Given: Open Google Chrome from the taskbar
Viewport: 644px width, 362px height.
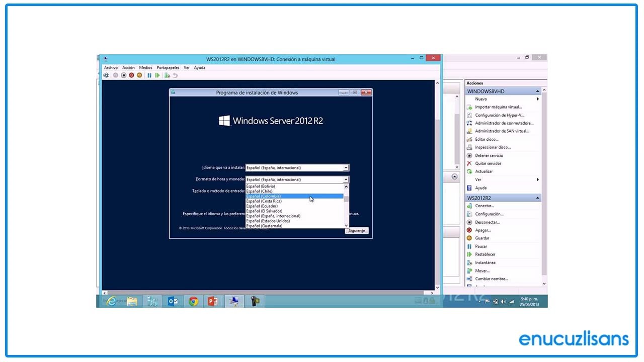Looking at the screenshot, I should tap(193, 301).
